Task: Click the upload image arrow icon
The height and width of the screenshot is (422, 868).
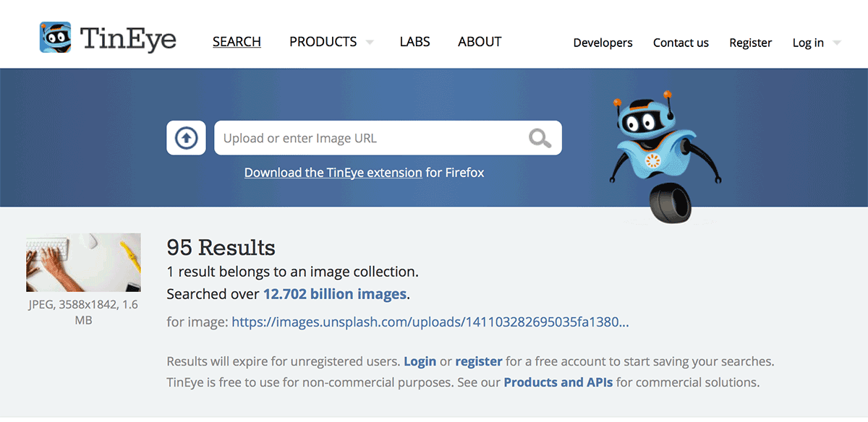Action: pos(187,137)
